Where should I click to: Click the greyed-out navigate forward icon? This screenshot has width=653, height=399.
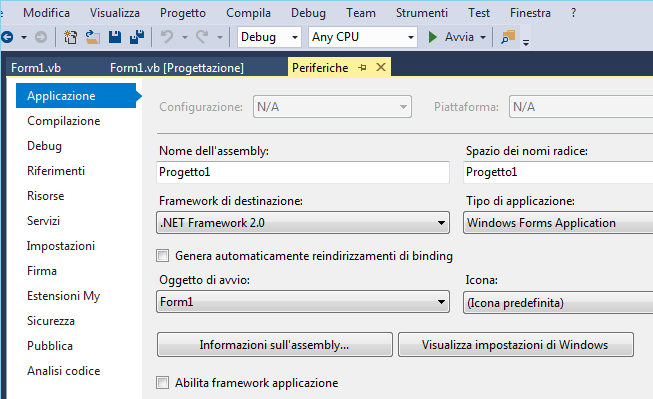tap(40, 37)
